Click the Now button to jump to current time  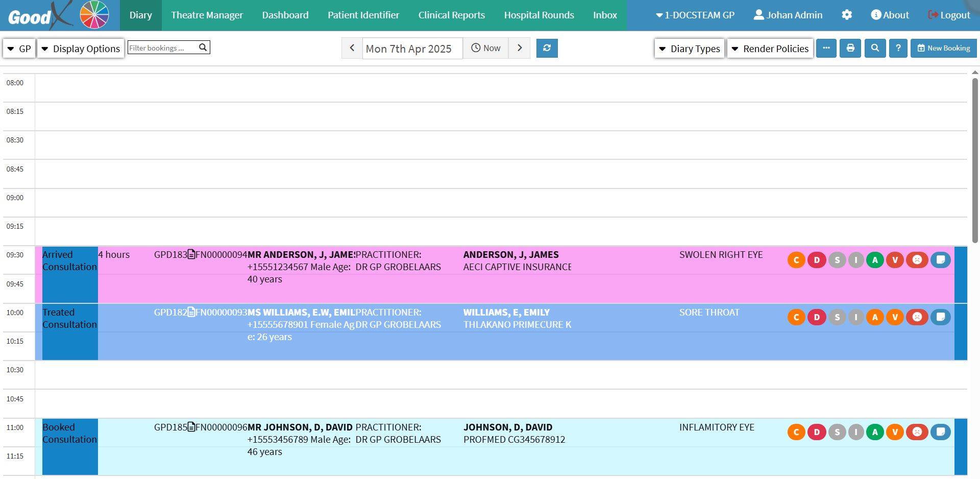coord(485,47)
